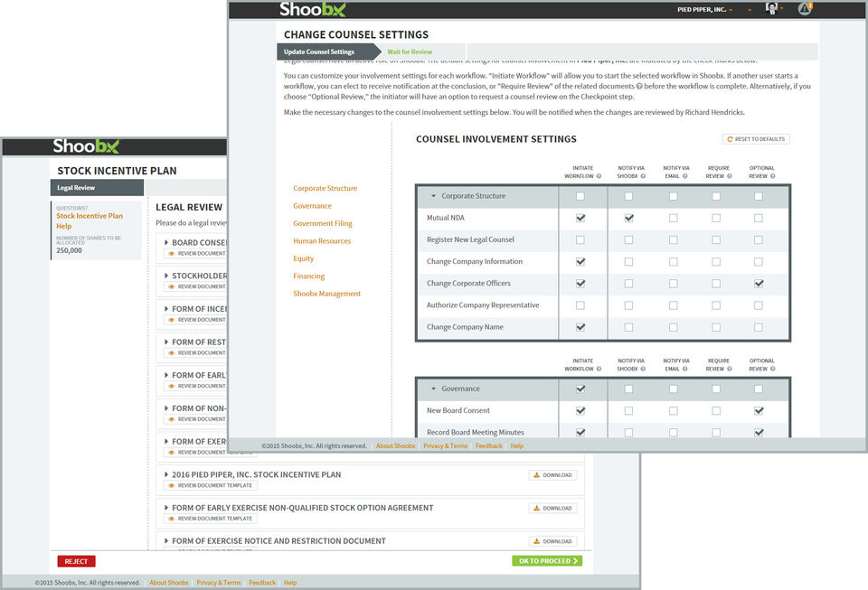Toggle Mutual NDA Initiate Workflow checkbox
Viewport: 868px width, 590px height.
pyautogui.click(x=580, y=218)
